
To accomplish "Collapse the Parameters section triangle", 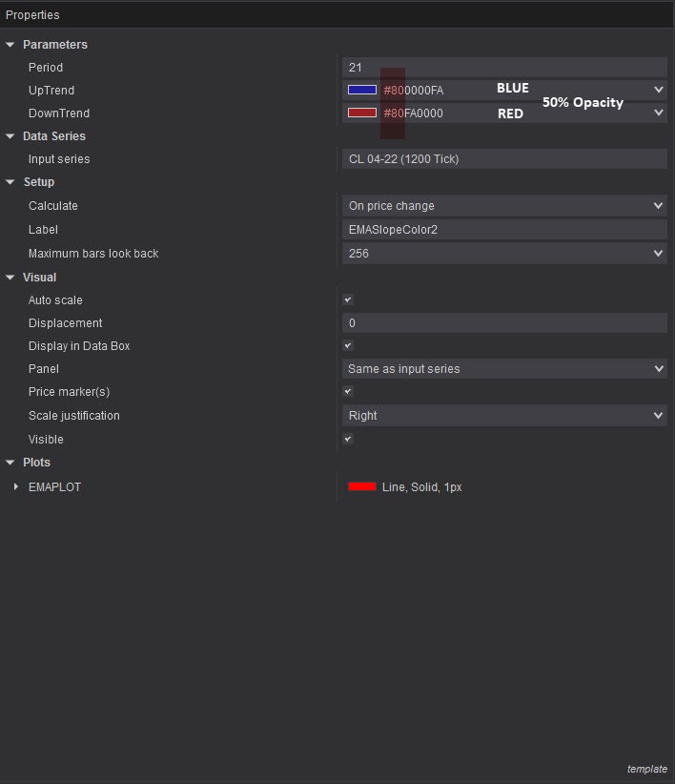I will 10,45.
